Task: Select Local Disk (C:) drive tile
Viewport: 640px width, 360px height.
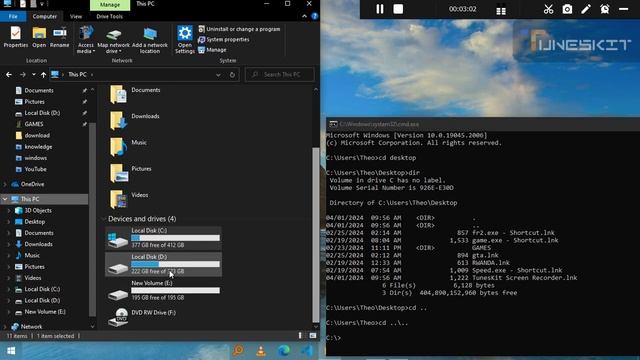Action: pos(163,238)
